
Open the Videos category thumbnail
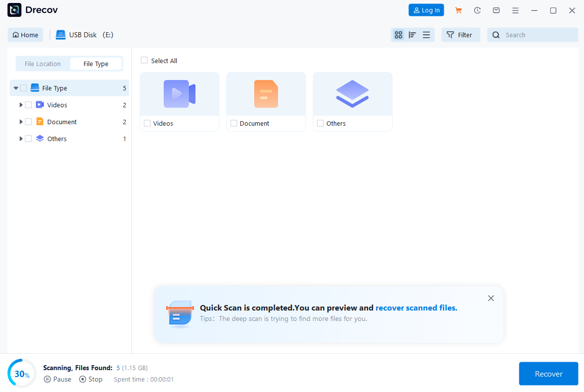180,94
